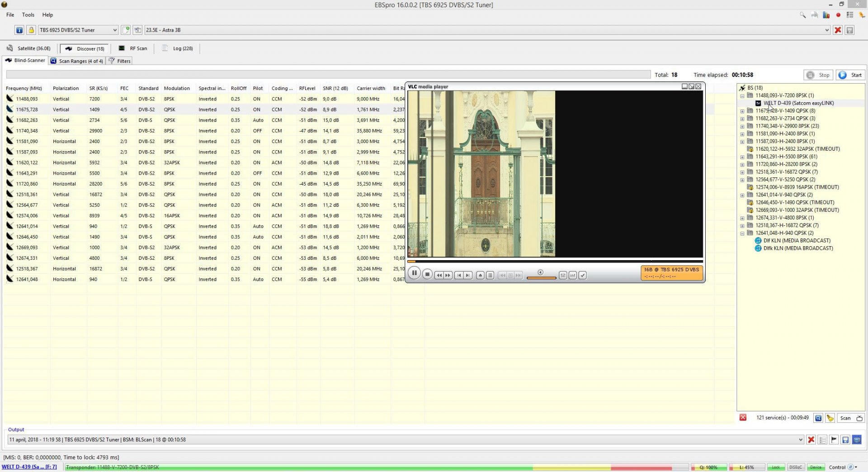868x472 pixels.
Task: Collapse the 12641,048-H-940 QPSK tree branch
Action: pos(742,234)
